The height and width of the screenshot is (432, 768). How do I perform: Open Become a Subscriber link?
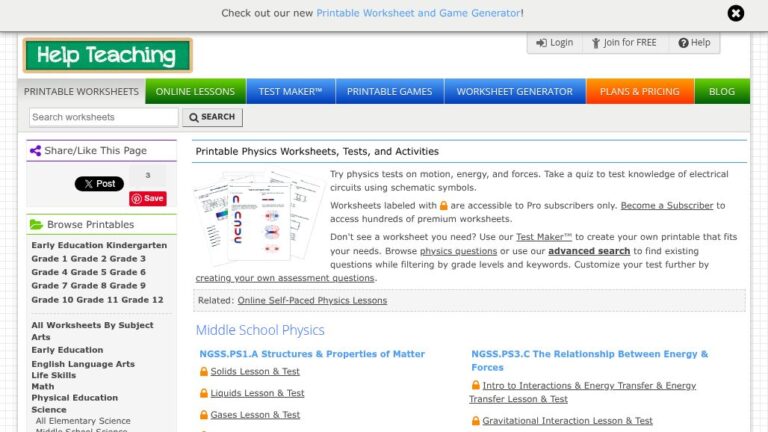point(667,206)
